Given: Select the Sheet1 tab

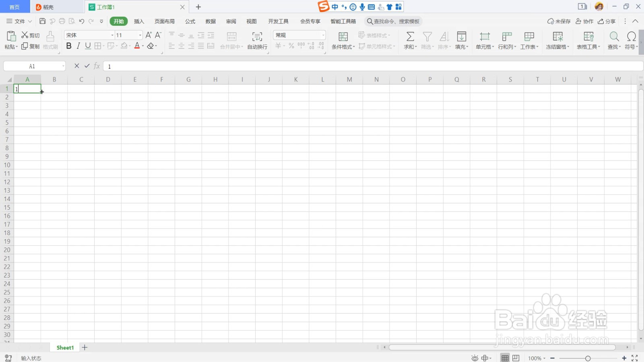Looking at the screenshot, I should (x=65, y=348).
